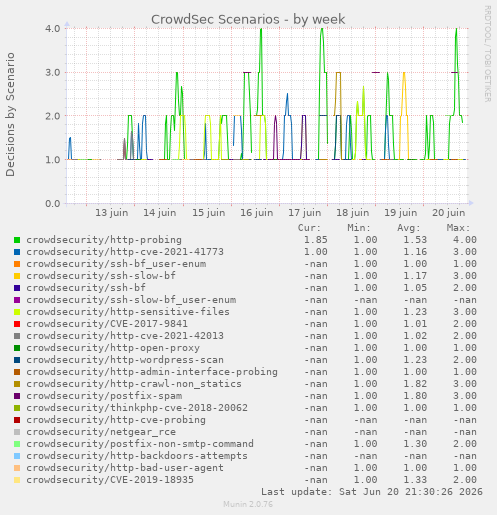This screenshot has width=497, height=515.
Task: Click the 18 juin date label
Action: [353, 213]
